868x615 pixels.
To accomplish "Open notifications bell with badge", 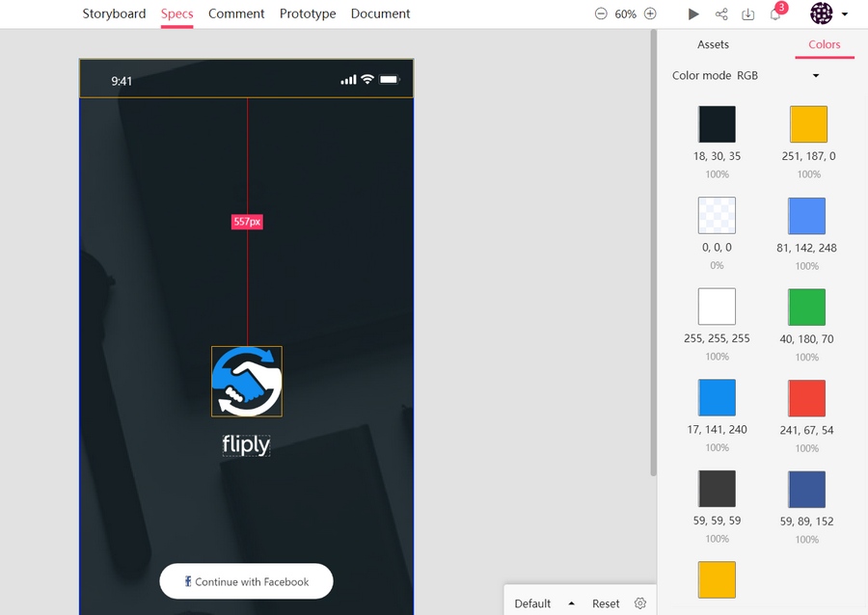I will (776, 13).
